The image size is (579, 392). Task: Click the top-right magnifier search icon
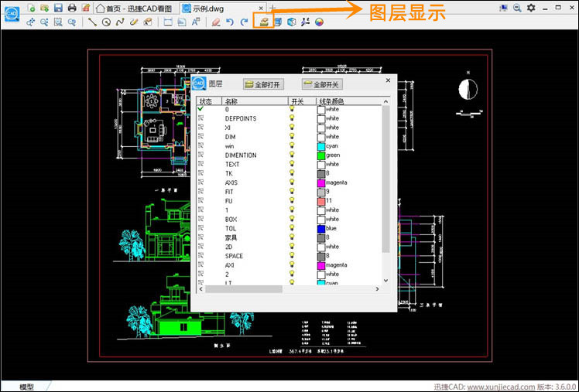click(x=517, y=8)
